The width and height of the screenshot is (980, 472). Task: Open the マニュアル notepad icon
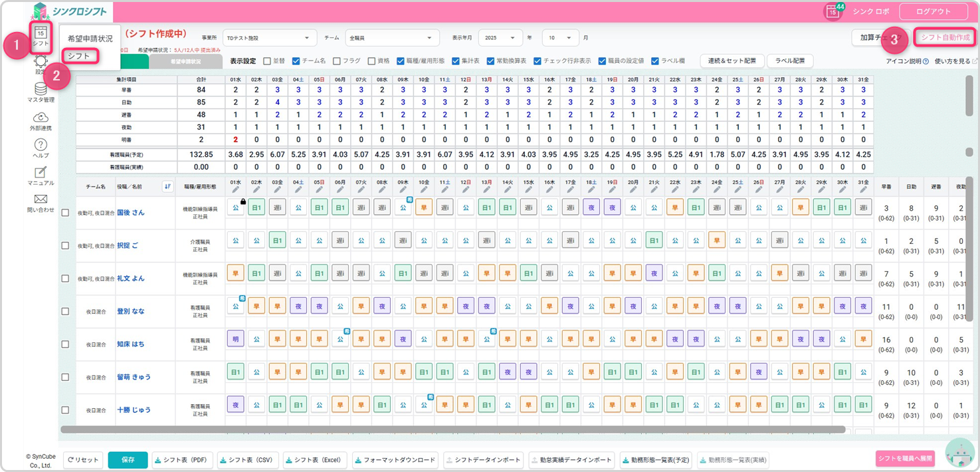pos(41,172)
